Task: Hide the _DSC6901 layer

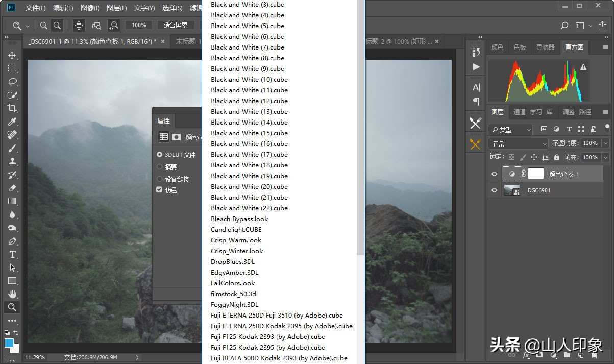Action: 494,190
